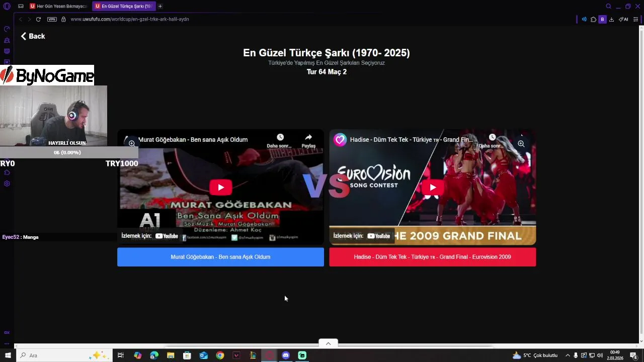644x362 pixels.
Task: Open the Opera sidebar settings gear
Action: (7, 184)
